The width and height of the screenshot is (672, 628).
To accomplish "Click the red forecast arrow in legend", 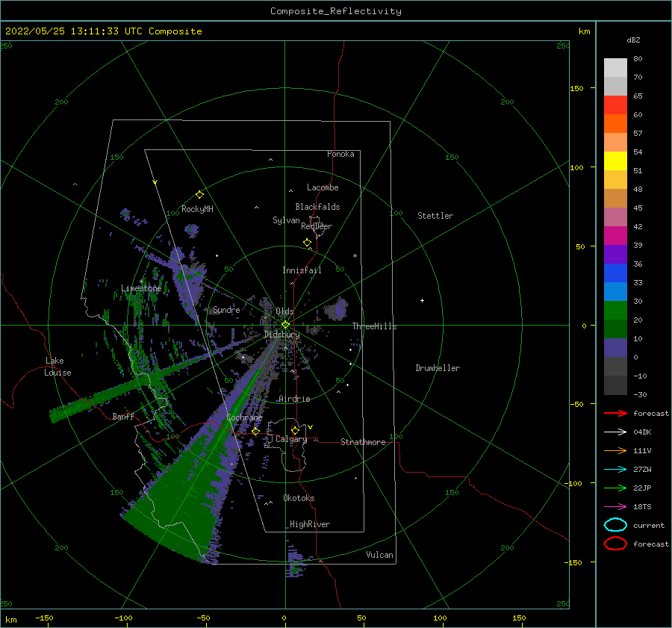I will 615,413.
